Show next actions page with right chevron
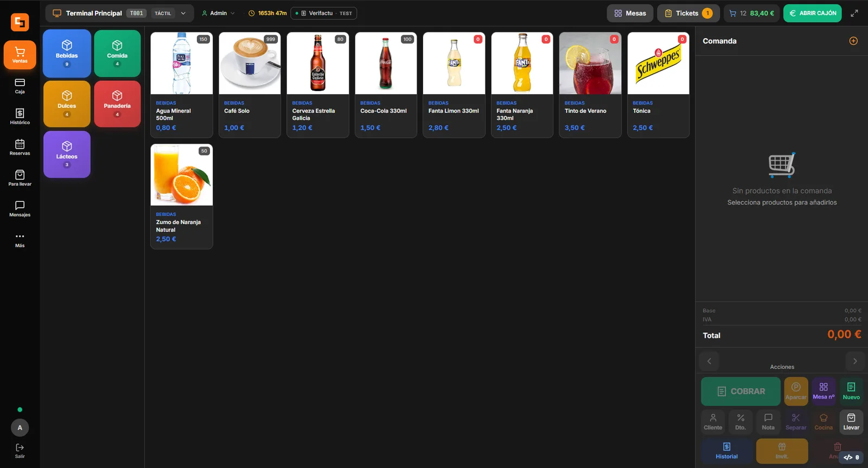 point(855,361)
